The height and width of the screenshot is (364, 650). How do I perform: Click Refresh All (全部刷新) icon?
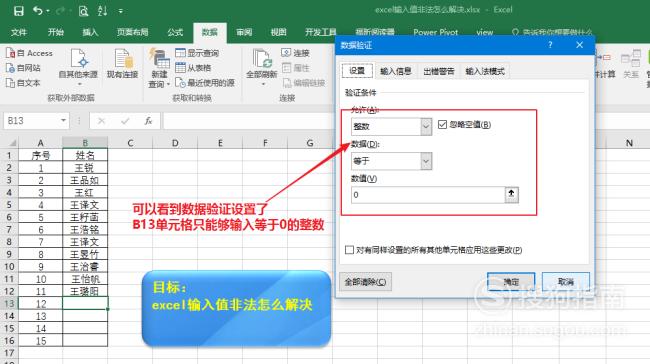[262, 58]
